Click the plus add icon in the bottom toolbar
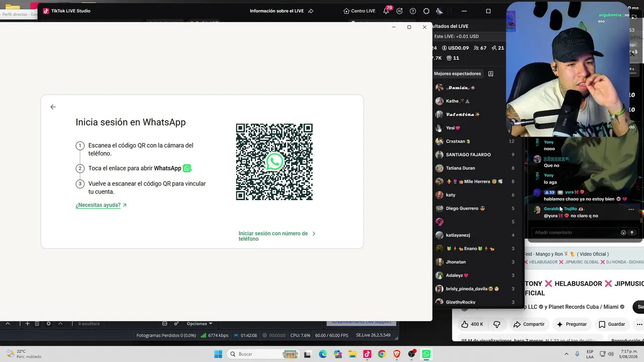This screenshot has height=362, width=644. pos(27,324)
